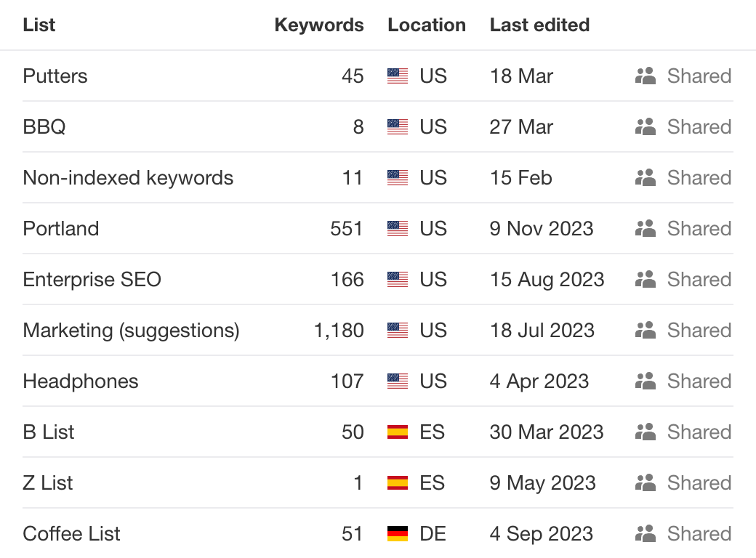Open the Putters keyword list
Screen dimensions: 756x558
pos(55,76)
